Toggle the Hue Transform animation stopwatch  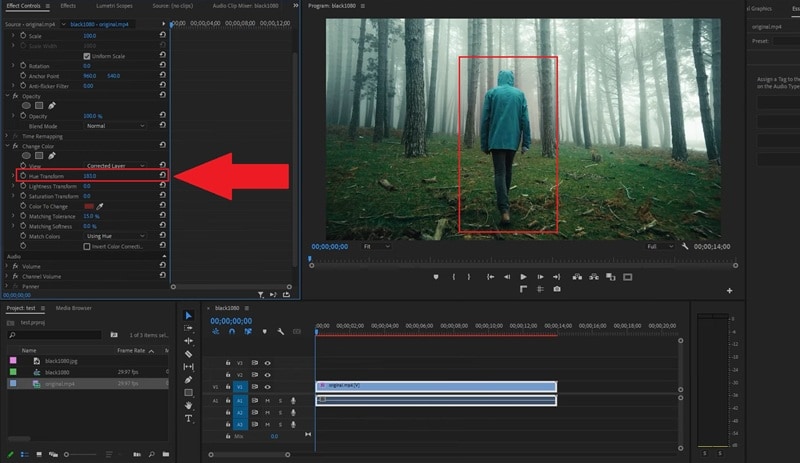point(23,176)
